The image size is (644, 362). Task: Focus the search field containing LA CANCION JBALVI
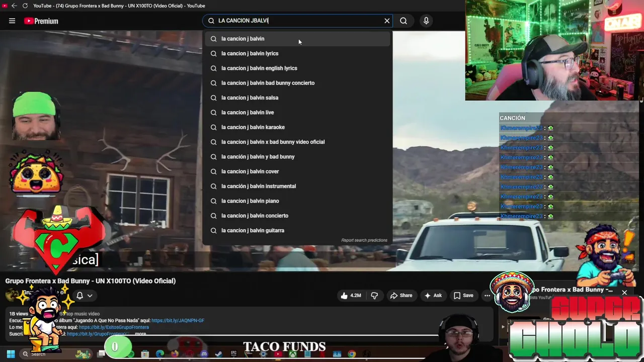pos(297,21)
